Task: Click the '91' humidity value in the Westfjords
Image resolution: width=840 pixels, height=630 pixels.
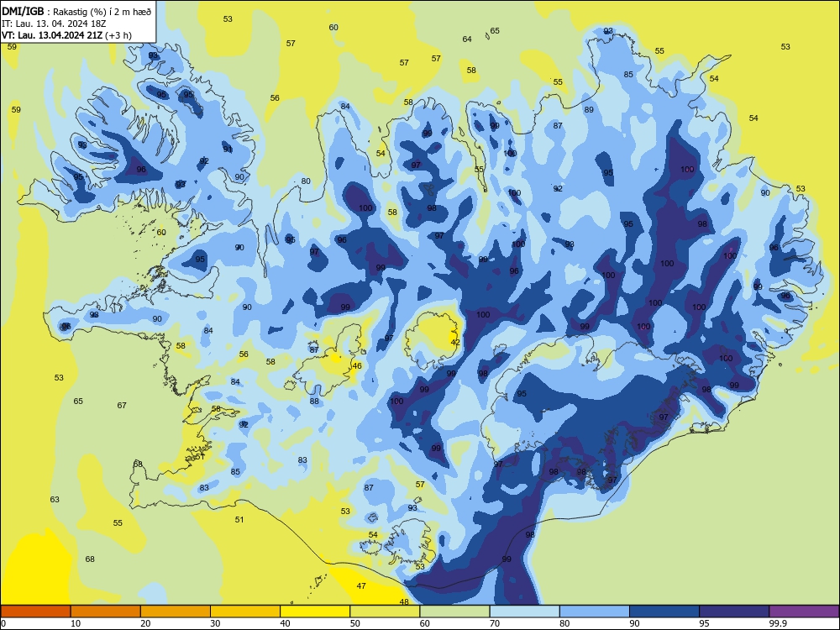Action: [228, 150]
